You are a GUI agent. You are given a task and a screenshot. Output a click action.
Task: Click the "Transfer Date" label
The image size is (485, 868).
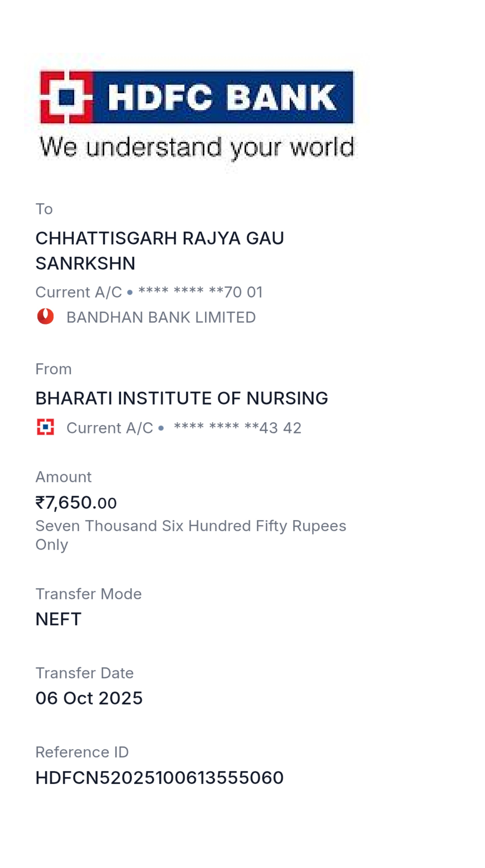coord(84,673)
